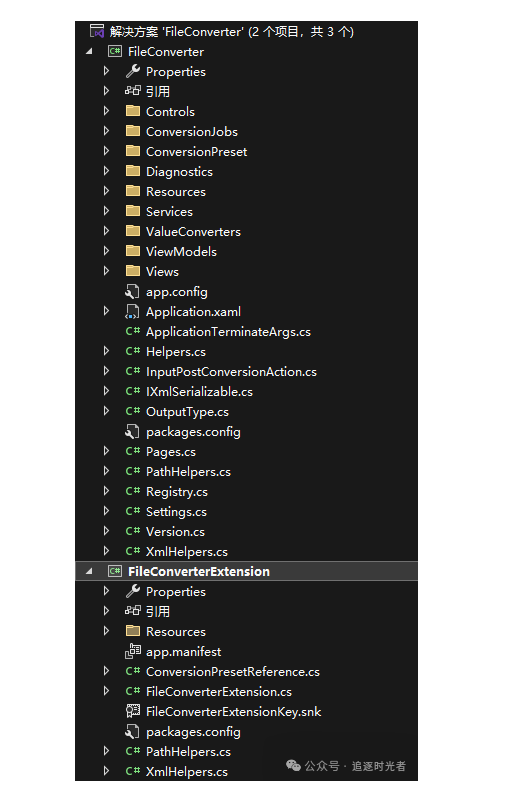Expand the ConversionPreset folder
516x790 pixels.
106,151
